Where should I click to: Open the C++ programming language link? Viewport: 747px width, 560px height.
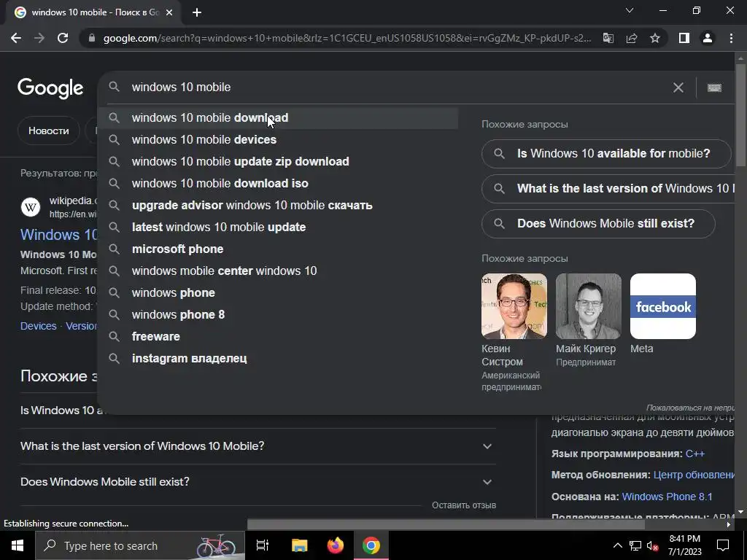tap(694, 454)
